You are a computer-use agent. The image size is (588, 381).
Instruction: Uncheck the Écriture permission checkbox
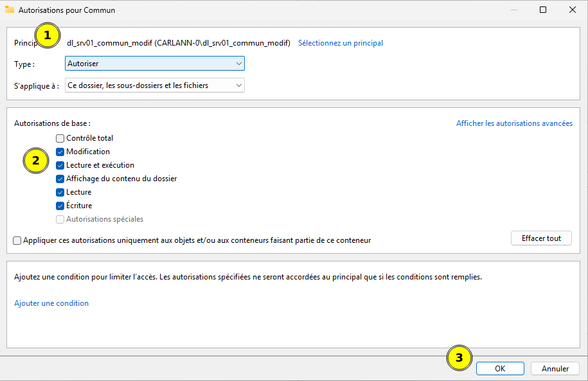coord(60,206)
